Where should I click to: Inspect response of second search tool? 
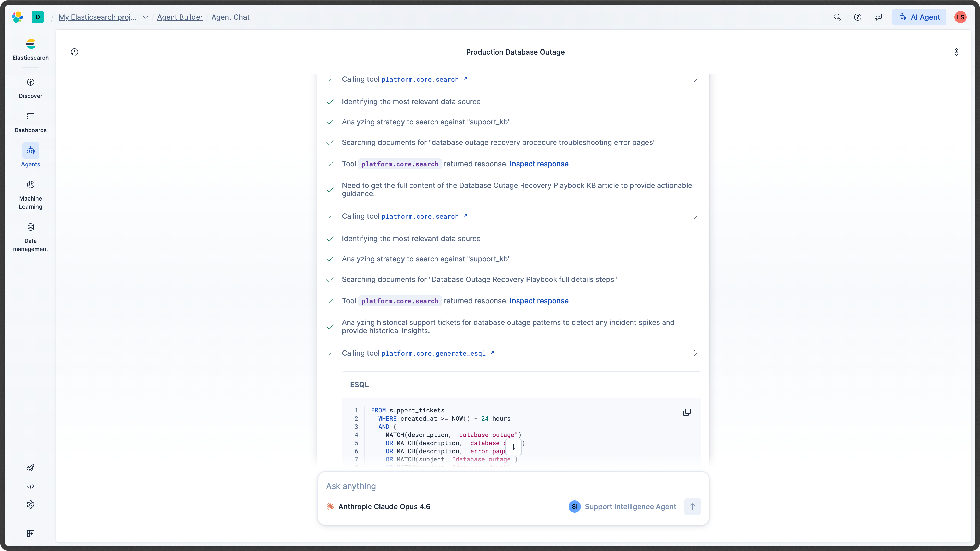pyautogui.click(x=539, y=301)
